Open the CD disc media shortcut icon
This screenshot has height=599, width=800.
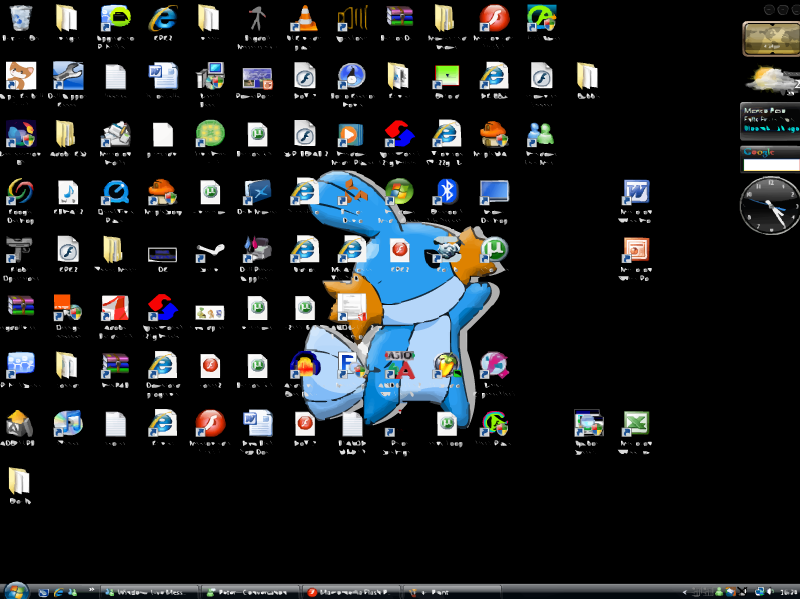[68, 423]
